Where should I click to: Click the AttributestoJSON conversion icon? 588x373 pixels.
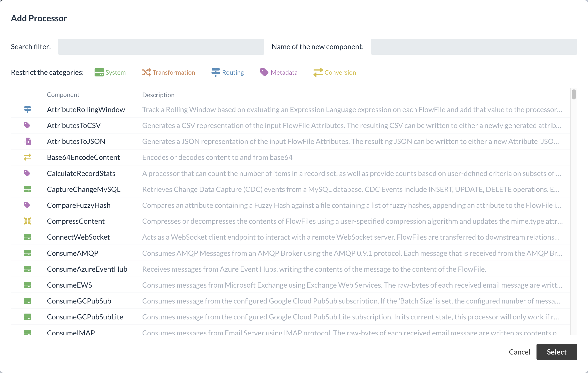click(x=27, y=141)
